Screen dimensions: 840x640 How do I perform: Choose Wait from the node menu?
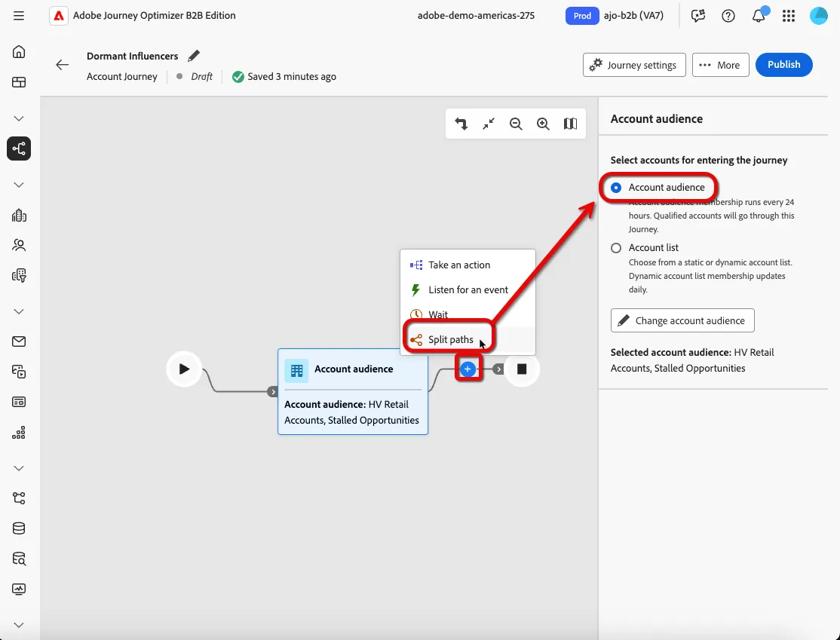click(x=468, y=315)
